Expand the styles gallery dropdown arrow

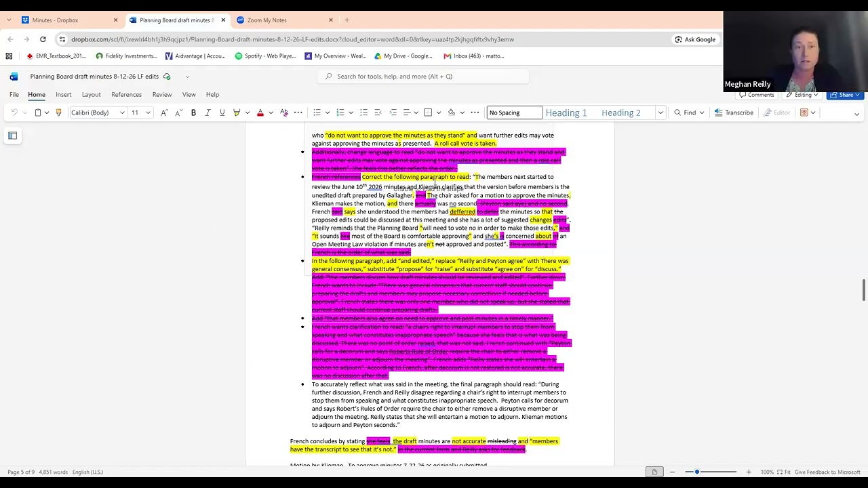click(660, 113)
